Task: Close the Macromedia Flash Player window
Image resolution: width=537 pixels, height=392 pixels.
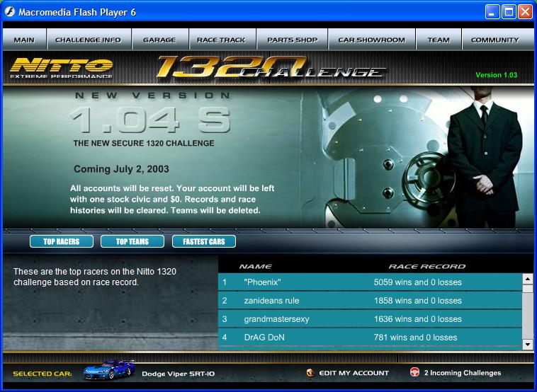Action: click(x=525, y=12)
